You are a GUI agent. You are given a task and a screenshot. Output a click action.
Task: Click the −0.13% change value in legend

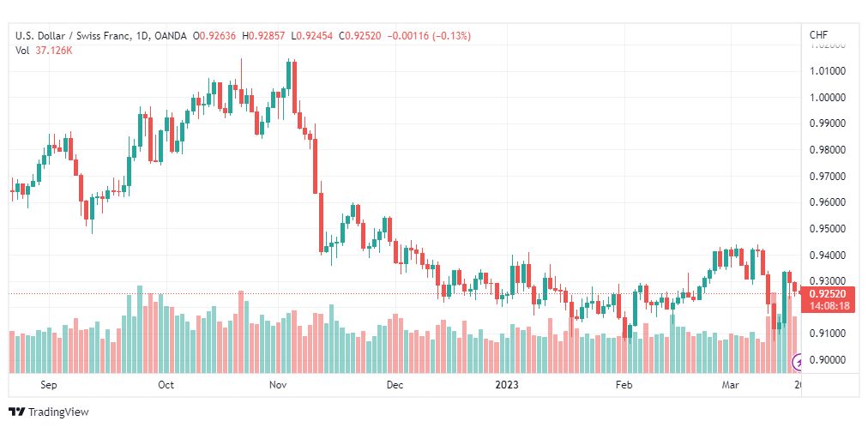453,36
